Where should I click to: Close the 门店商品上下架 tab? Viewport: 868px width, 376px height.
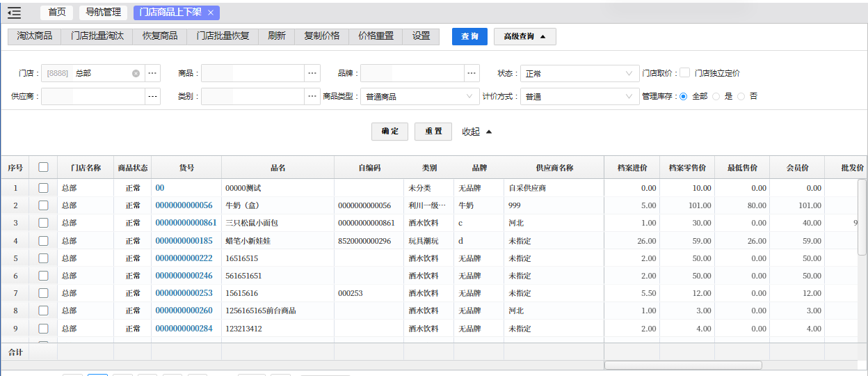click(210, 13)
